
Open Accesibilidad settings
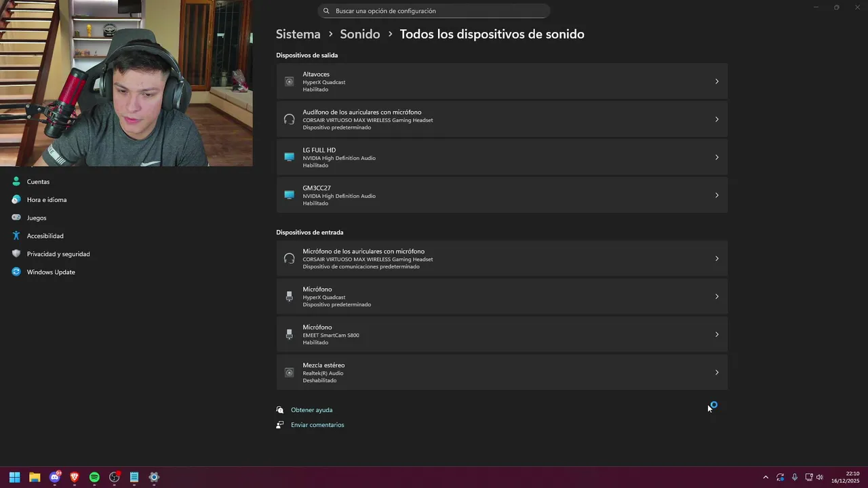click(x=45, y=236)
